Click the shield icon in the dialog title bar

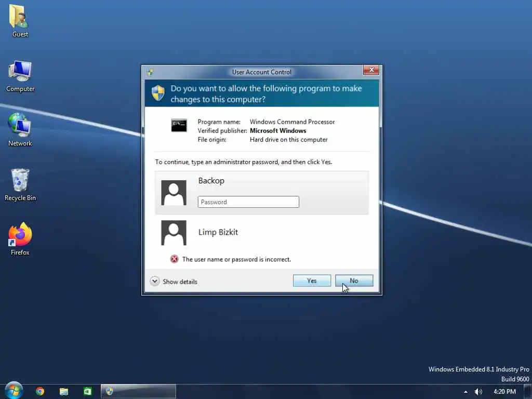(150, 72)
